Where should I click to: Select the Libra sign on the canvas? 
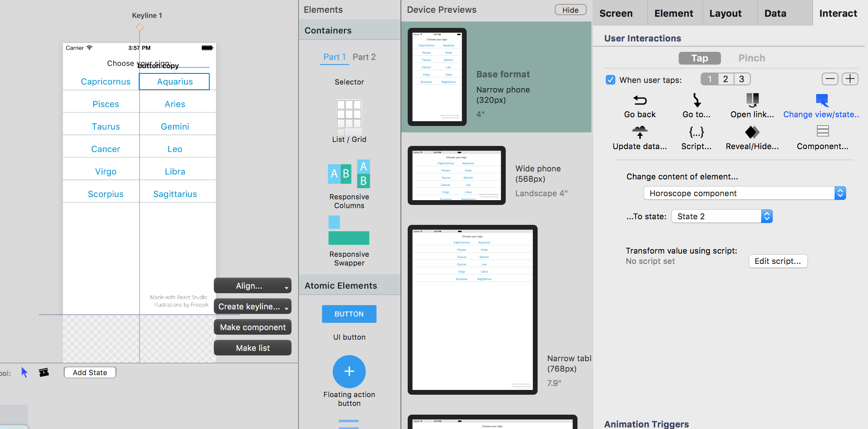[x=175, y=172]
